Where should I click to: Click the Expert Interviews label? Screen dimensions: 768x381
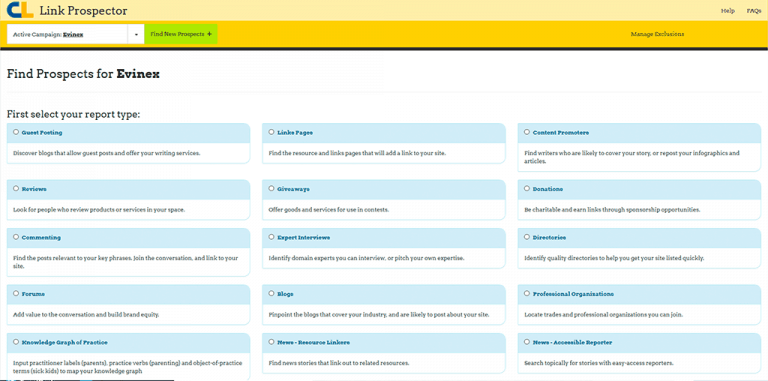coord(304,238)
